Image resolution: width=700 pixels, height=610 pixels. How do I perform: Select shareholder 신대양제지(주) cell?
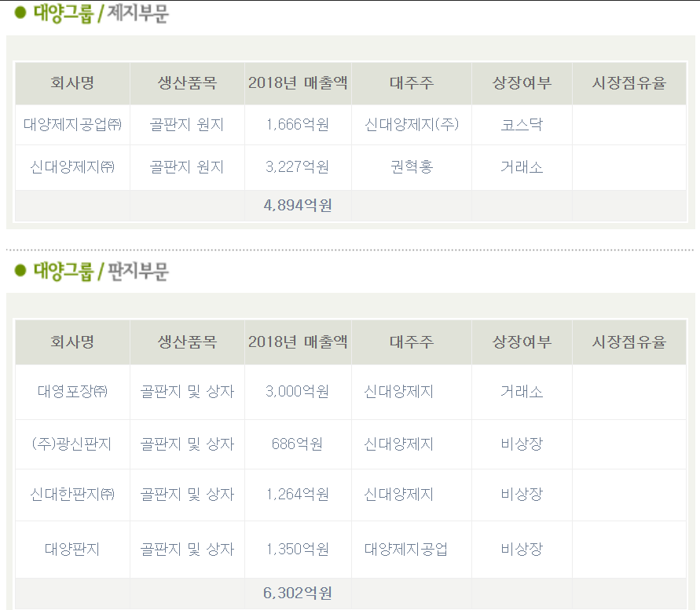coord(412,125)
